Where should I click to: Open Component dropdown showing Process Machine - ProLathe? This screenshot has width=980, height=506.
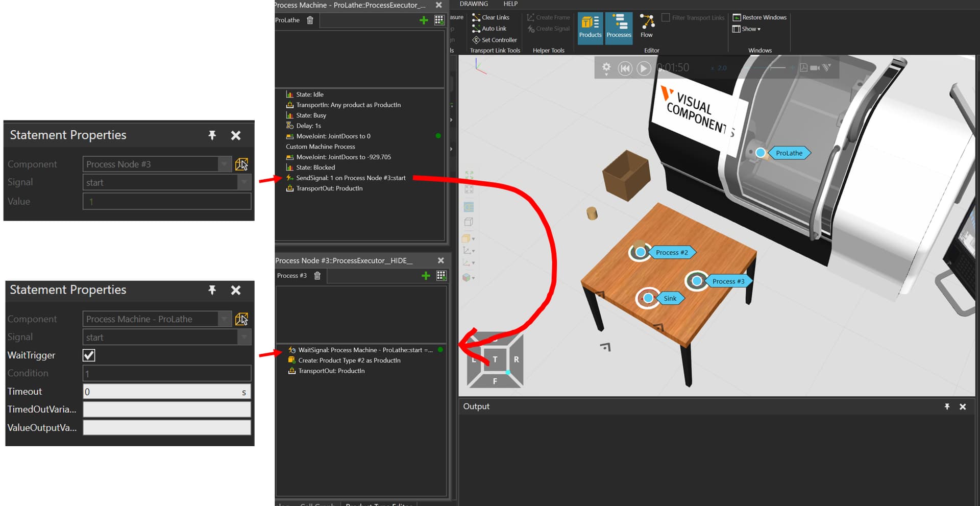click(224, 319)
